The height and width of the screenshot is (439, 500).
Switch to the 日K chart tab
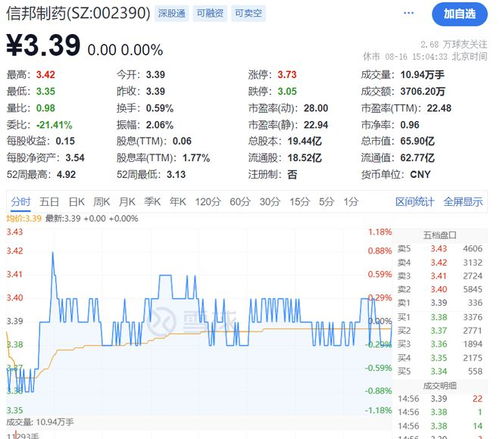[76, 202]
